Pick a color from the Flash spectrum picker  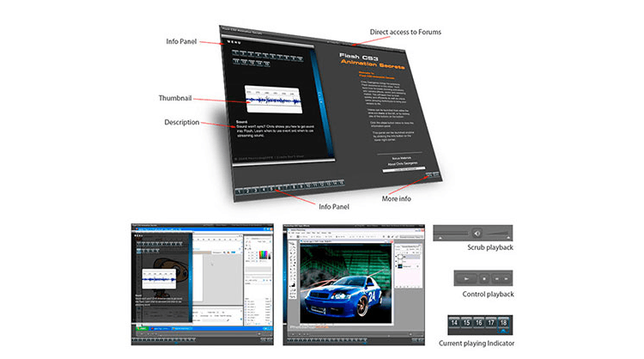coord(264,255)
